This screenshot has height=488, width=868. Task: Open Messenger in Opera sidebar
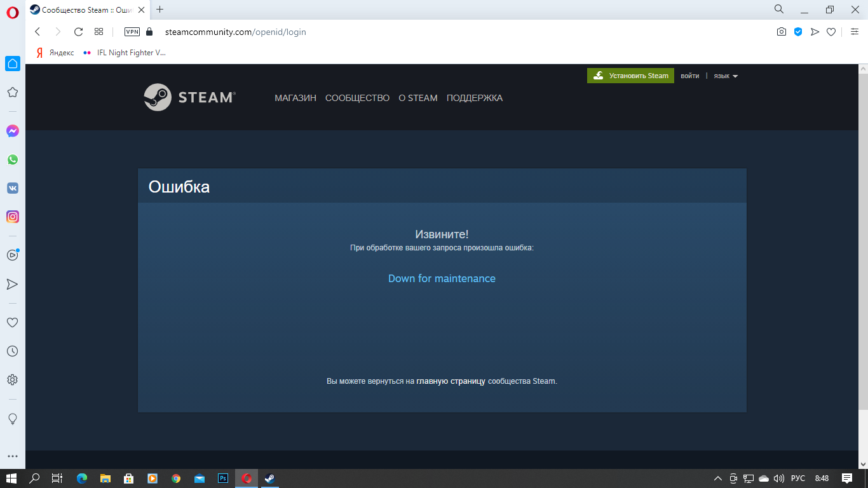pos(12,131)
